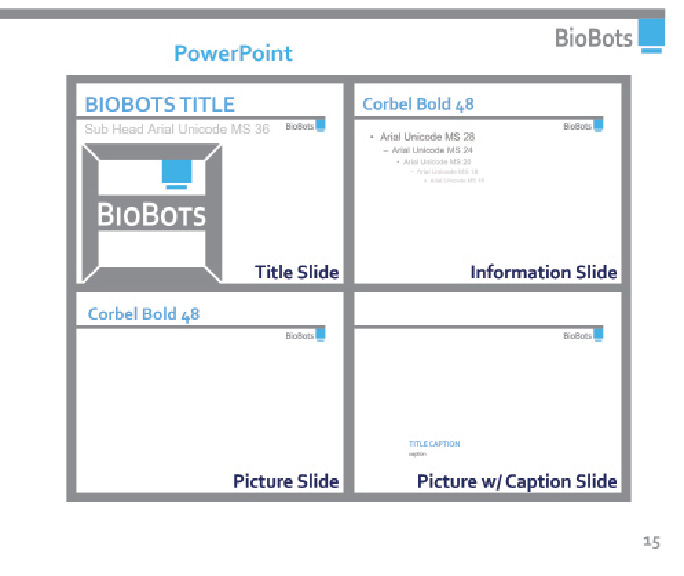Select the small BioBots logo on Caption Slide

tap(583, 335)
